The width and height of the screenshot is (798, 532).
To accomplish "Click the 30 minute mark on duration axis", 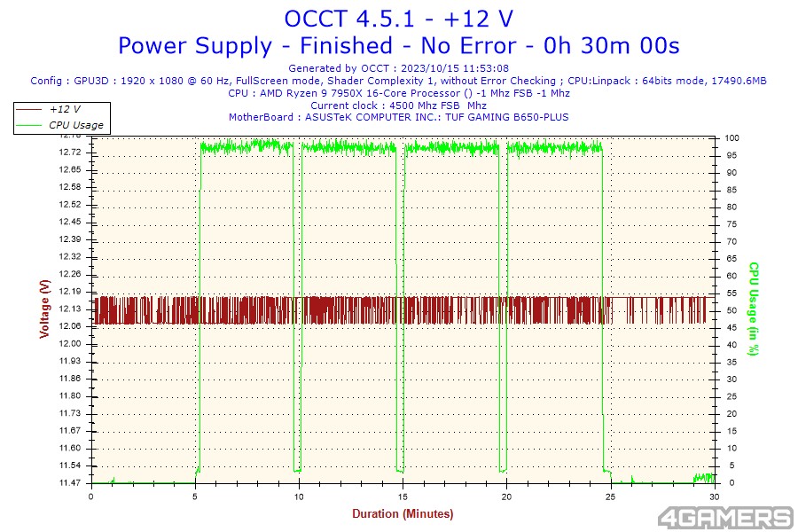I will coord(714,497).
